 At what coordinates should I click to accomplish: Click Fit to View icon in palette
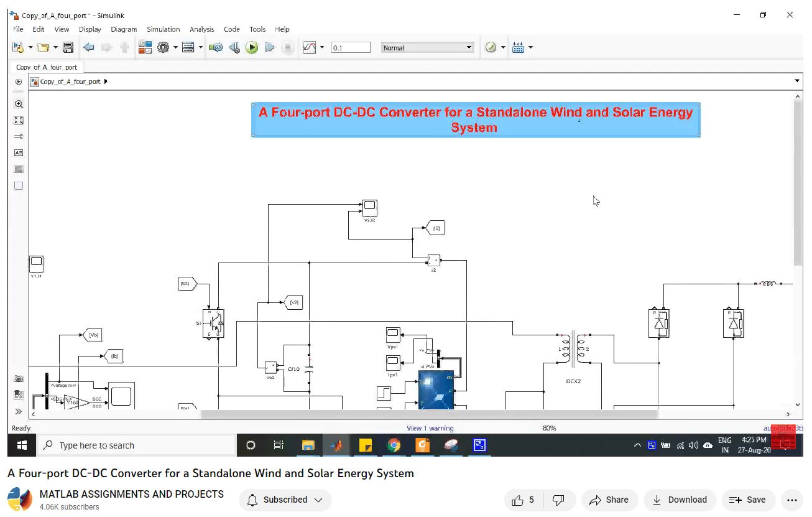[19, 121]
